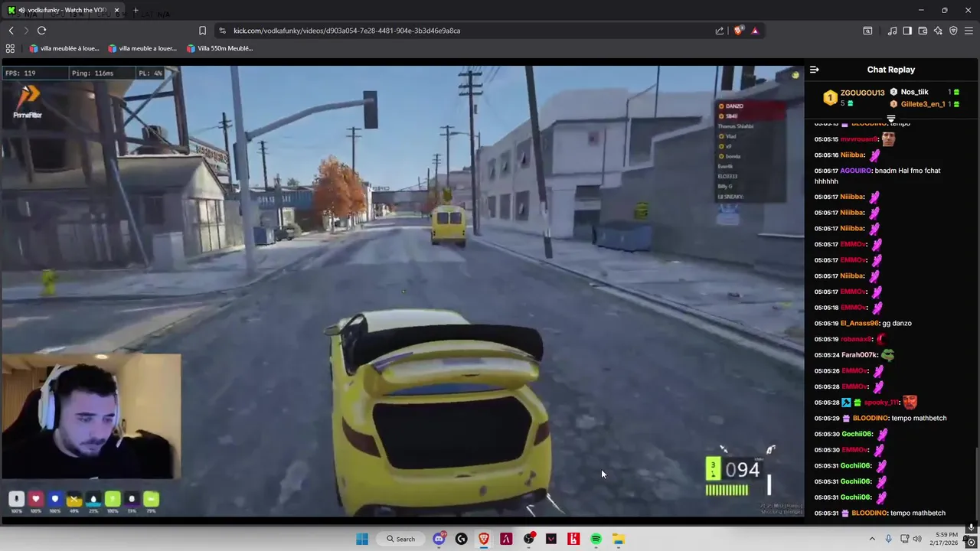
Task: Click the 05:05:19 'gg danzo' chat message
Action: tap(863, 323)
